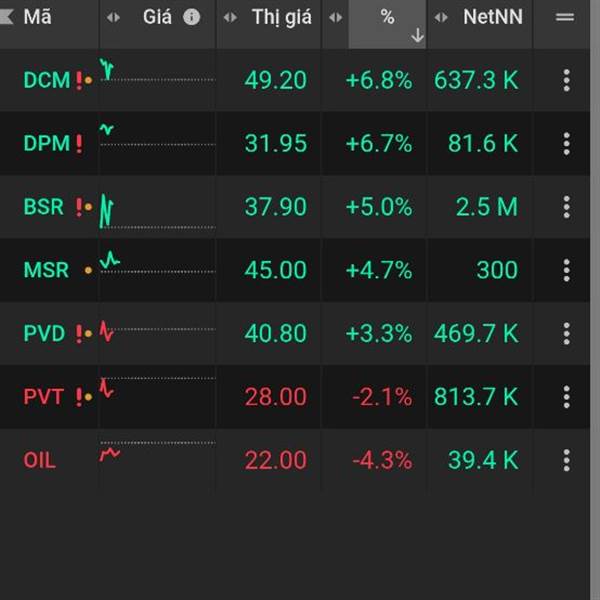Open the three-dot menu for PVT
This screenshot has height=600, width=600.
click(x=566, y=397)
